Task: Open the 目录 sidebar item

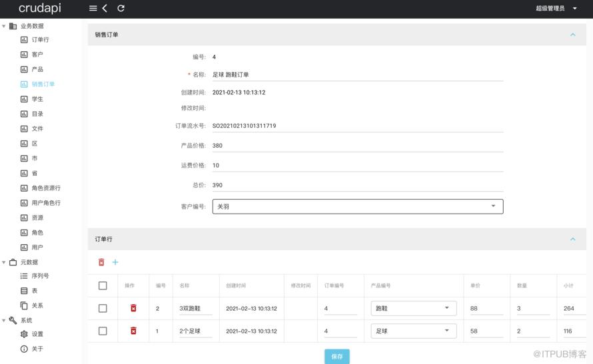Action: pyautogui.click(x=32, y=114)
